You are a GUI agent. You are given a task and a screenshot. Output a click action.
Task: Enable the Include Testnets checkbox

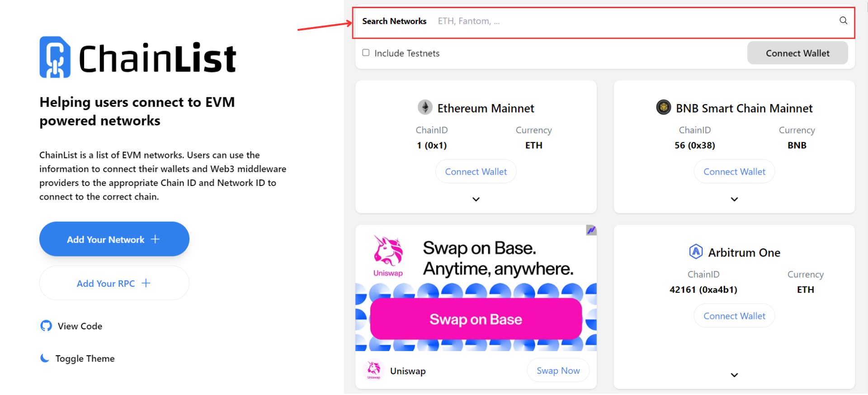point(366,53)
